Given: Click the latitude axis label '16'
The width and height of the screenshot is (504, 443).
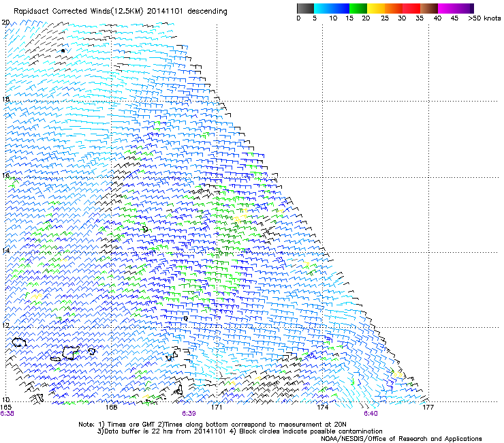Looking at the screenshot, I should point(5,175).
